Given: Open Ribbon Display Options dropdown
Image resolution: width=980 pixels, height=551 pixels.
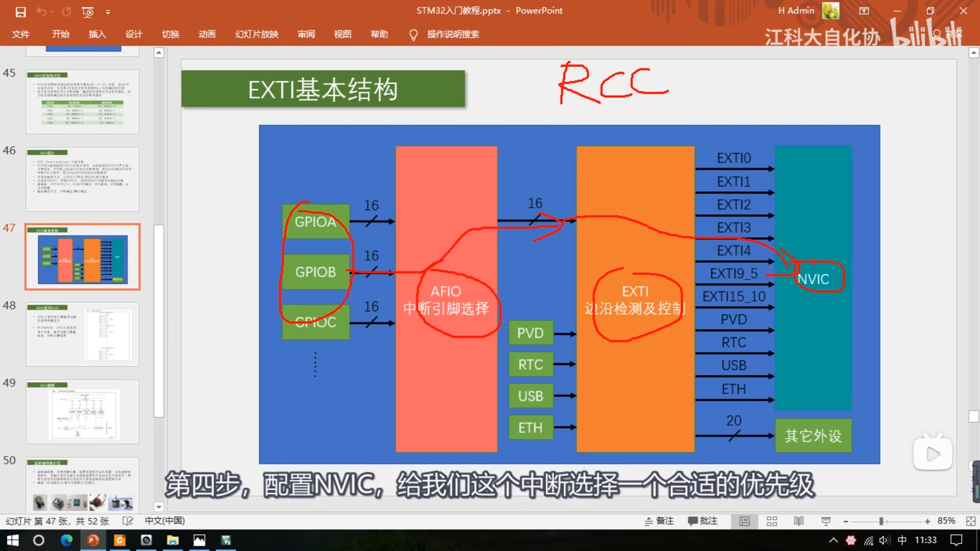Looking at the screenshot, I should point(864,11).
